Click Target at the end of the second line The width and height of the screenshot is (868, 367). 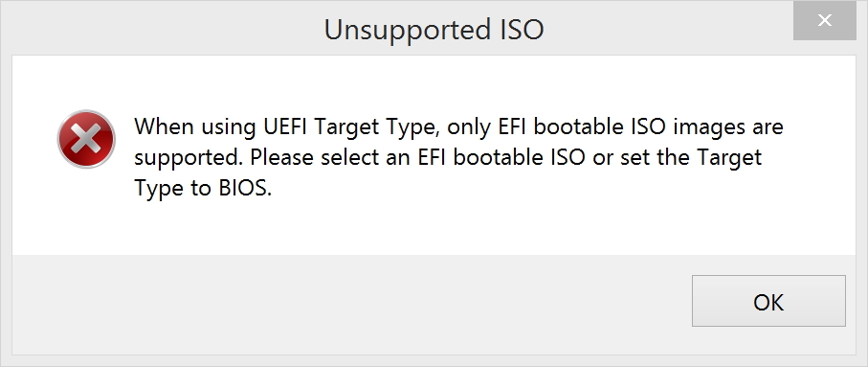click(x=728, y=159)
